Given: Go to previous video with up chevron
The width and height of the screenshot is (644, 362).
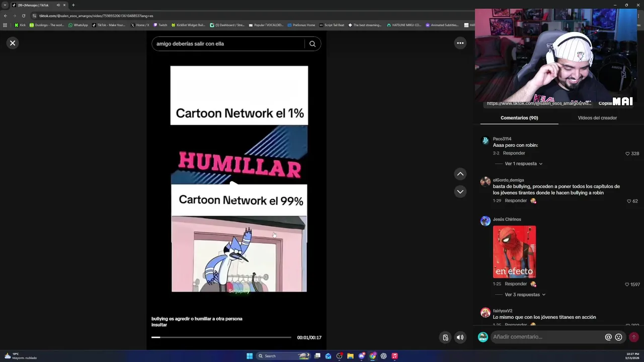Looking at the screenshot, I should pos(460,174).
